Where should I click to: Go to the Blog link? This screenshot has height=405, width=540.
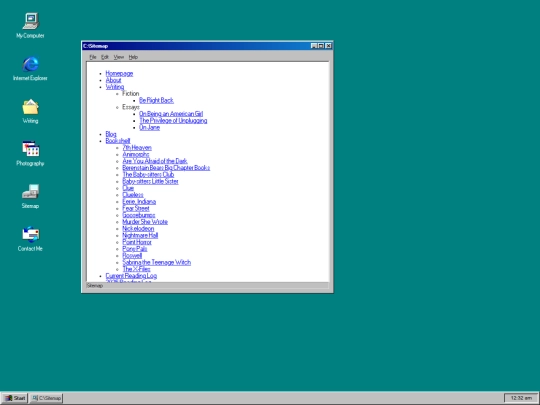tap(111, 134)
